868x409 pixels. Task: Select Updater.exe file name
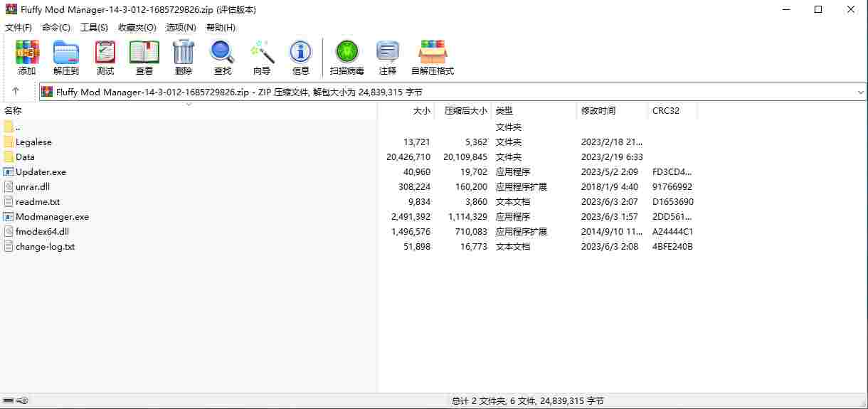coord(41,172)
